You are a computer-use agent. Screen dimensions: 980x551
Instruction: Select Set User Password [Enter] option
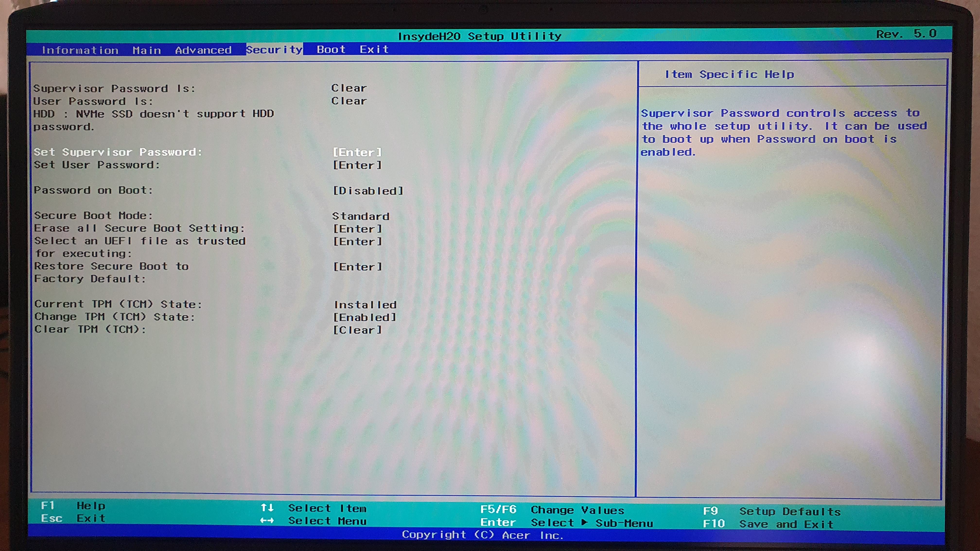point(357,165)
